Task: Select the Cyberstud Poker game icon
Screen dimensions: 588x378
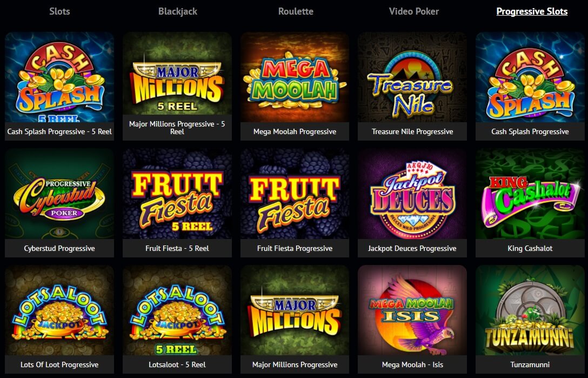Action: click(59, 194)
